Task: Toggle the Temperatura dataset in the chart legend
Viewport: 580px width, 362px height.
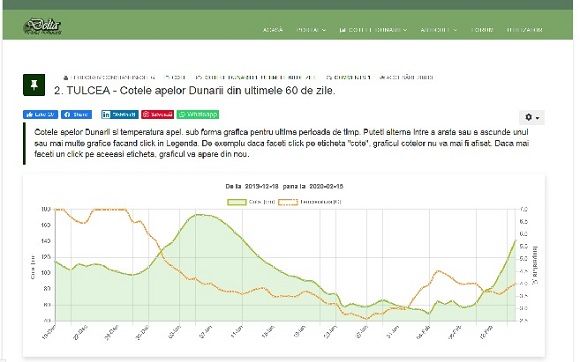Action: point(310,202)
